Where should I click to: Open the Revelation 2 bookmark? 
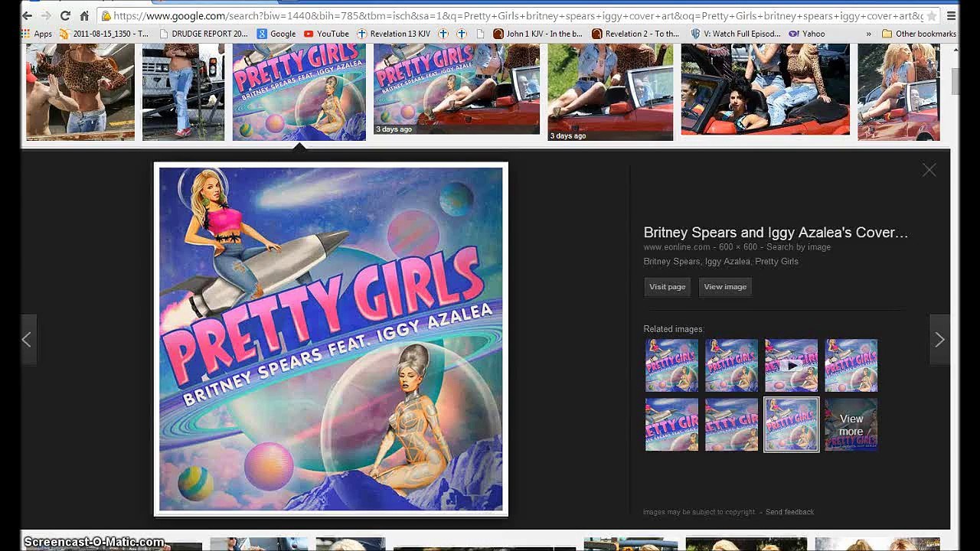pyautogui.click(x=635, y=34)
